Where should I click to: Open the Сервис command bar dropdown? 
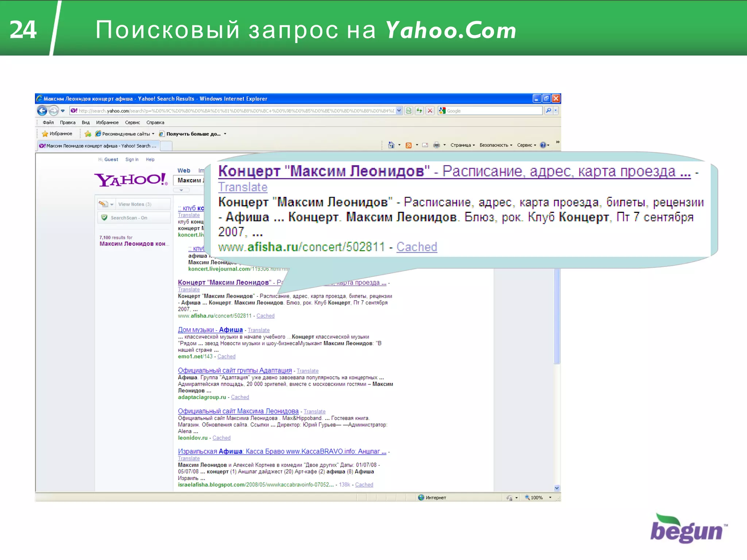[526, 145]
